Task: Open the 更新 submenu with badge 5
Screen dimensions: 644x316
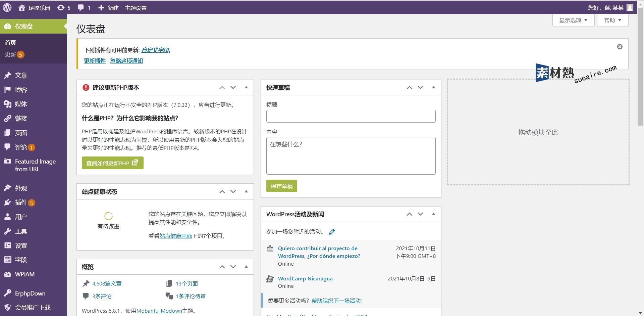Action: coord(14,54)
